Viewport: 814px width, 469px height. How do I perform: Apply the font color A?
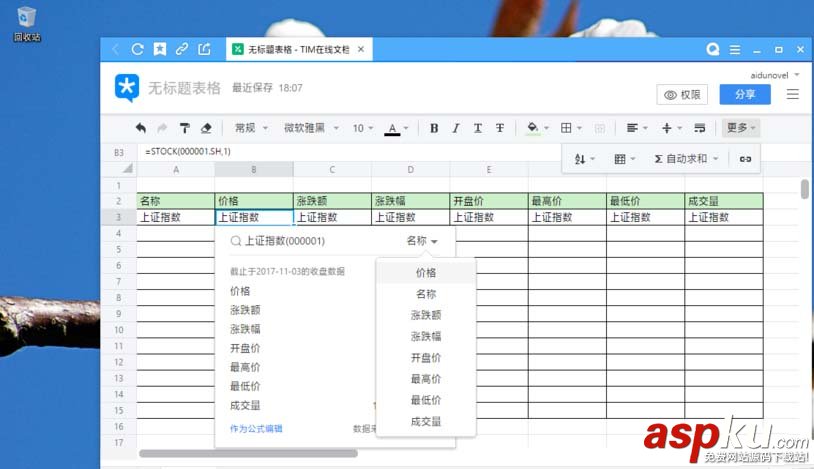392,128
